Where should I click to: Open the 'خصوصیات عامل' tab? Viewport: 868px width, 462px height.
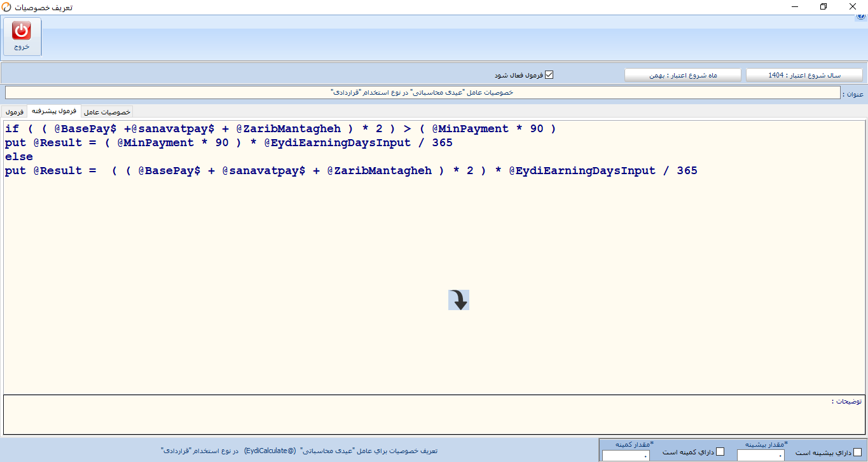pyautogui.click(x=107, y=112)
